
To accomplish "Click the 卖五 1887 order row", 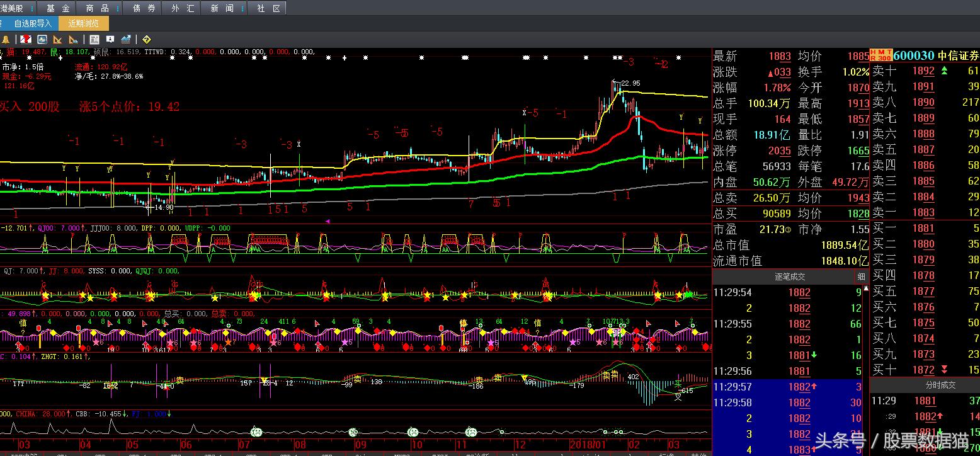I will point(925,149).
